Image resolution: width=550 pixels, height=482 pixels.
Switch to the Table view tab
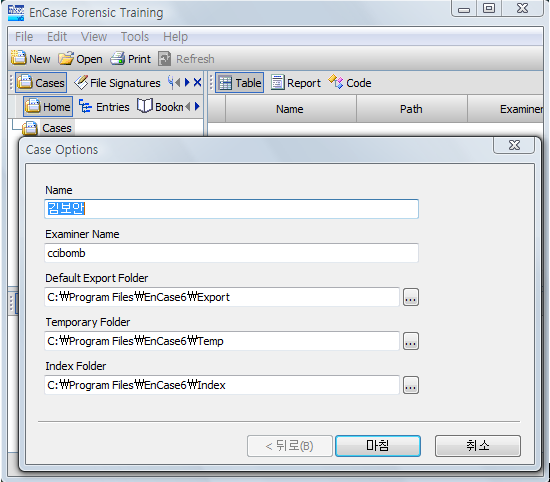click(x=240, y=83)
